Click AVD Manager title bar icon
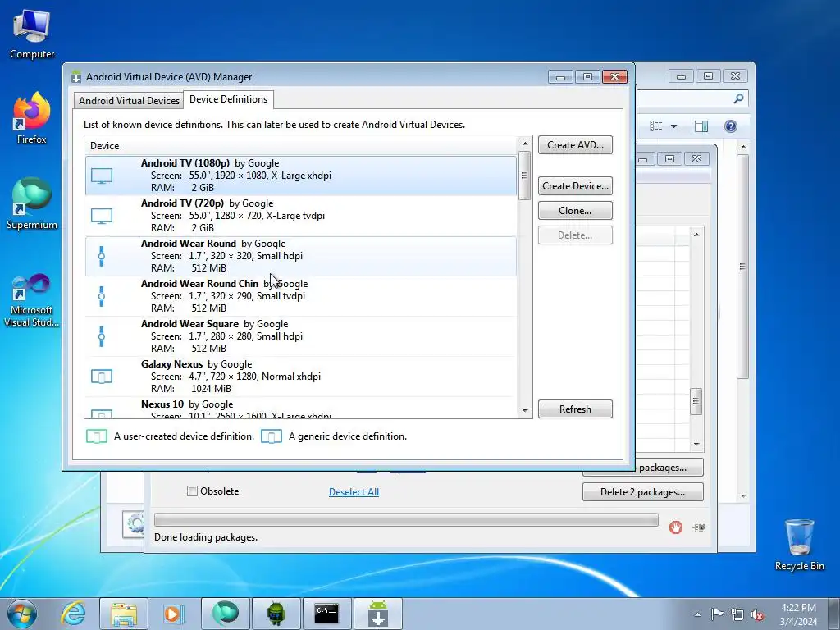The image size is (840, 630). (x=76, y=76)
